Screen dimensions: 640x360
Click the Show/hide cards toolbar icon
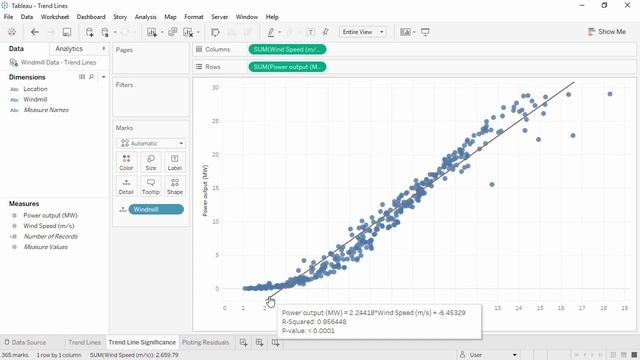point(405,32)
